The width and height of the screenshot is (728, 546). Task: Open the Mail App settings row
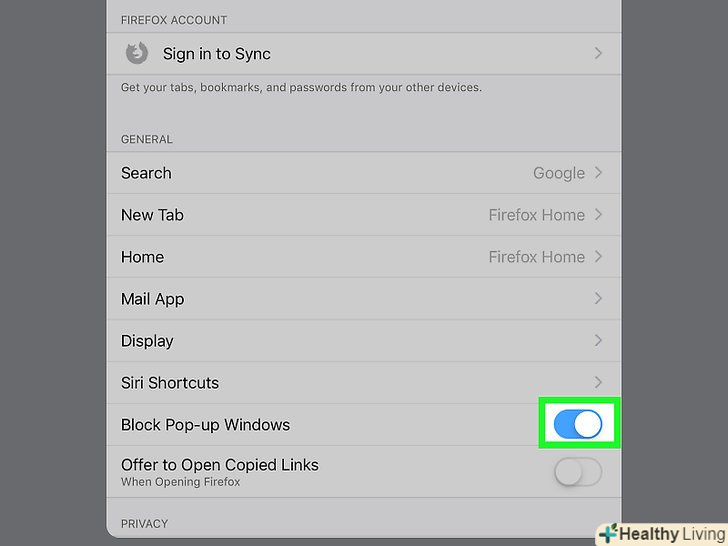click(x=364, y=299)
